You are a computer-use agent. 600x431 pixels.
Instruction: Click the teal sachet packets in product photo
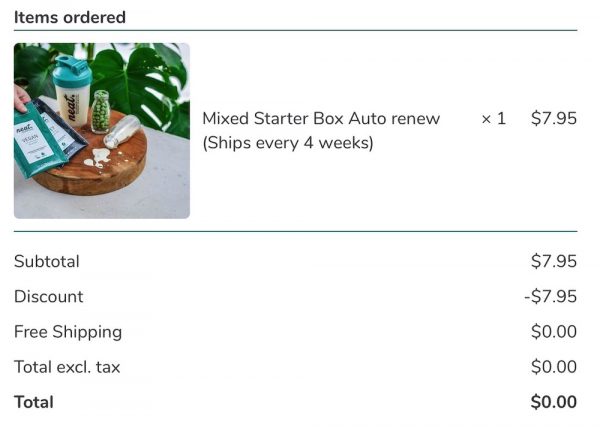pyautogui.click(x=40, y=141)
